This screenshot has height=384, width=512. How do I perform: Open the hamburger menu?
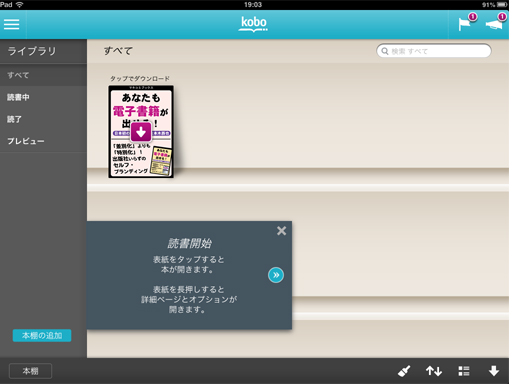tap(12, 24)
